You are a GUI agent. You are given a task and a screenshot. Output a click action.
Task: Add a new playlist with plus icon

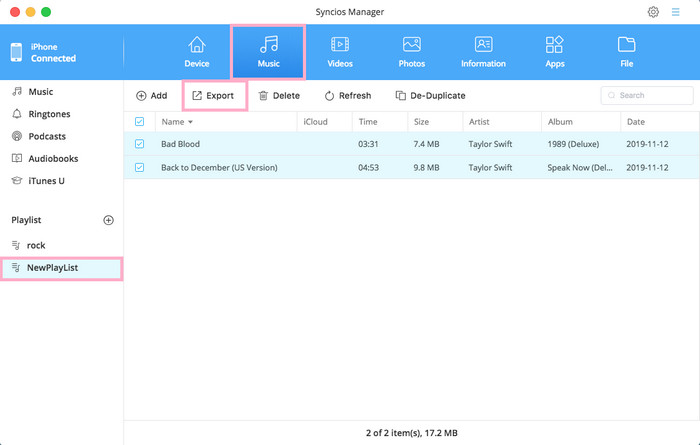pyautogui.click(x=108, y=220)
